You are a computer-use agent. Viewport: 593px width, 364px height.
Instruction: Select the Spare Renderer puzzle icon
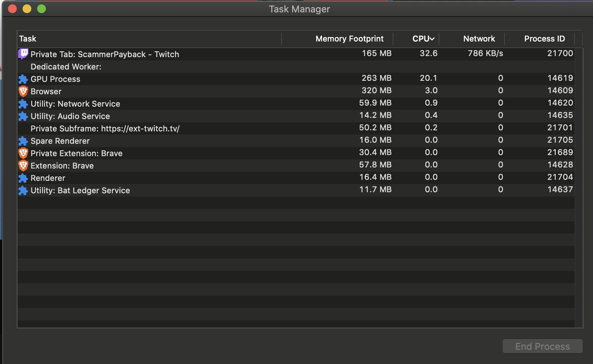23,141
